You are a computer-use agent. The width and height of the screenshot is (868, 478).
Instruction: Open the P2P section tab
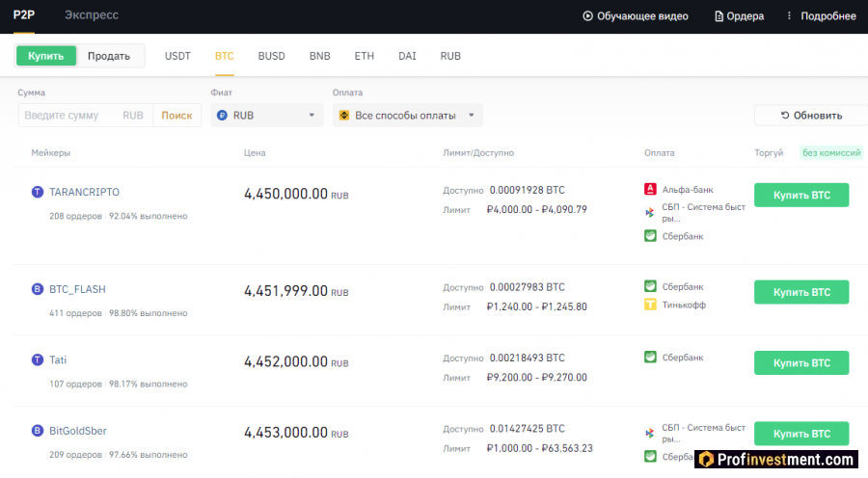(x=24, y=15)
